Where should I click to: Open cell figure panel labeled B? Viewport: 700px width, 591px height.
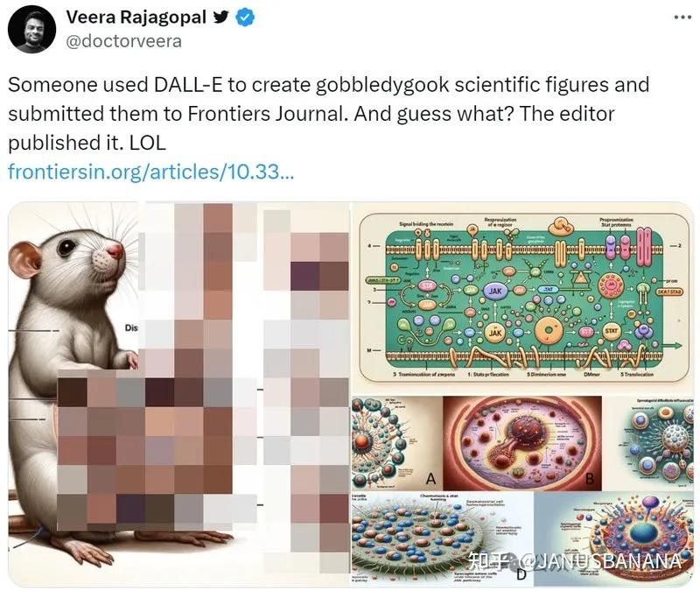[x=522, y=443]
